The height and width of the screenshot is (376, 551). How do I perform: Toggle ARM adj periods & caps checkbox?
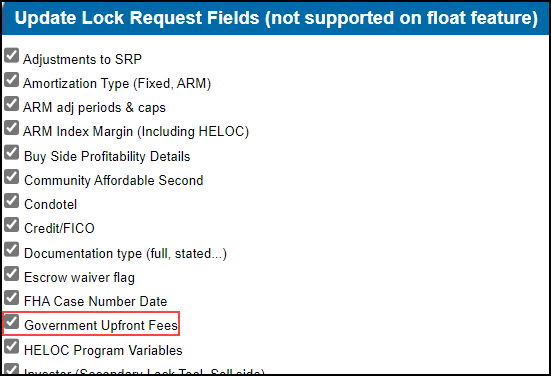(12, 104)
